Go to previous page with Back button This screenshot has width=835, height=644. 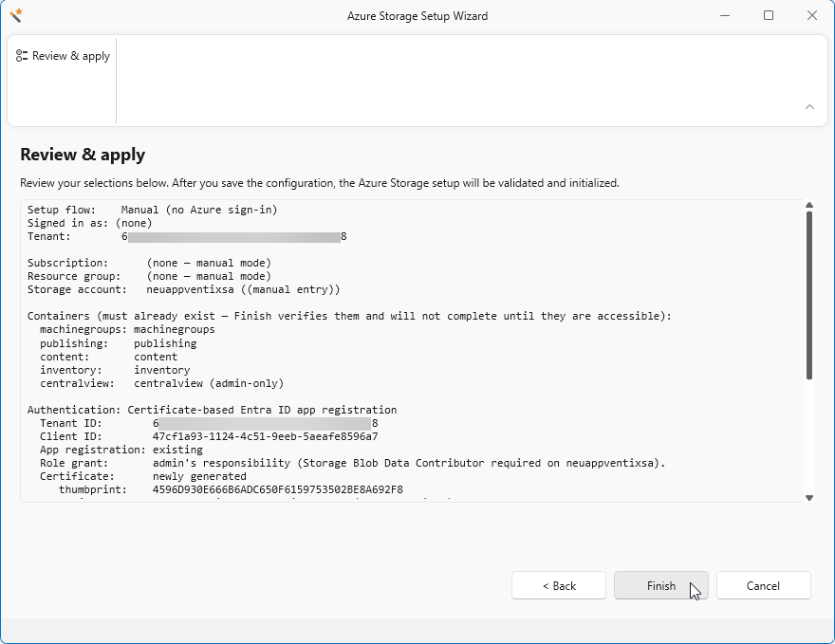tap(559, 585)
